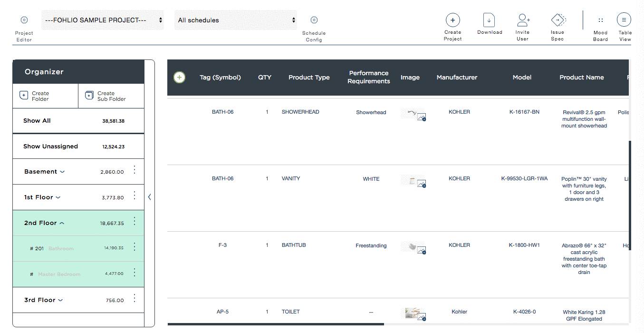Click the QTY column header
The height and width of the screenshot is (333, 644).
(265, 78)
